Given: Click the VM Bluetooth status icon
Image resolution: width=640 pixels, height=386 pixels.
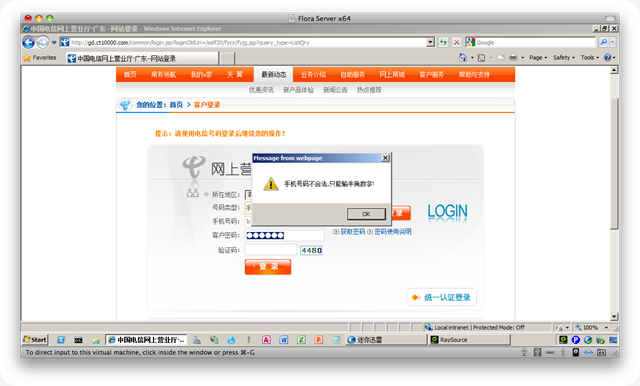Looking at the screenshot, I should coord(563,353).
